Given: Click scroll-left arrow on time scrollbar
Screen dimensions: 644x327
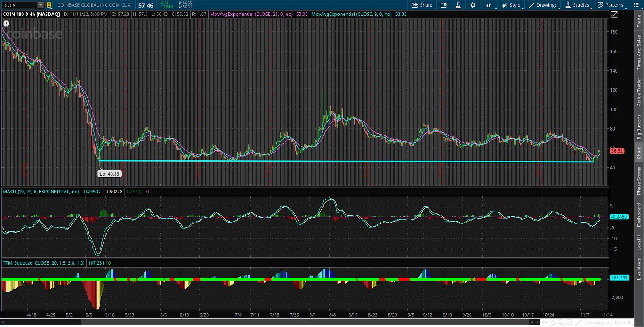Looking at the screenshot, I should coord(532,322).
